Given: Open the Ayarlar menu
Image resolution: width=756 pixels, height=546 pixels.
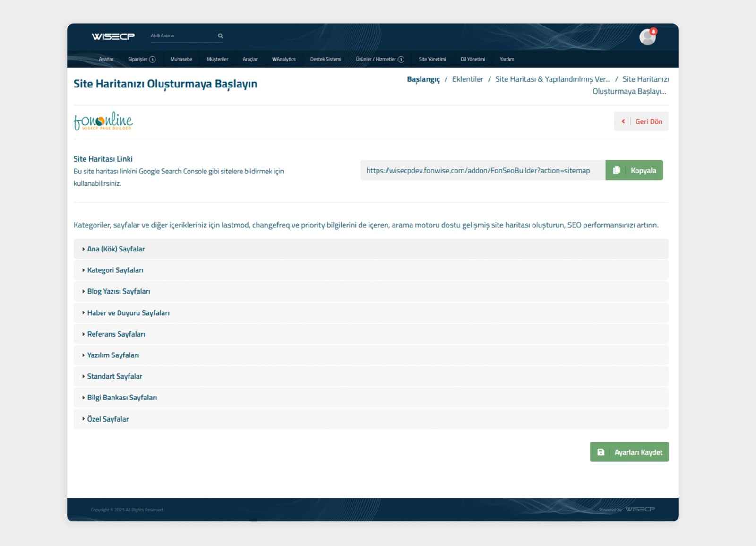Looking at the screenshot, I should pyautogui.click(x=106, y=59).
